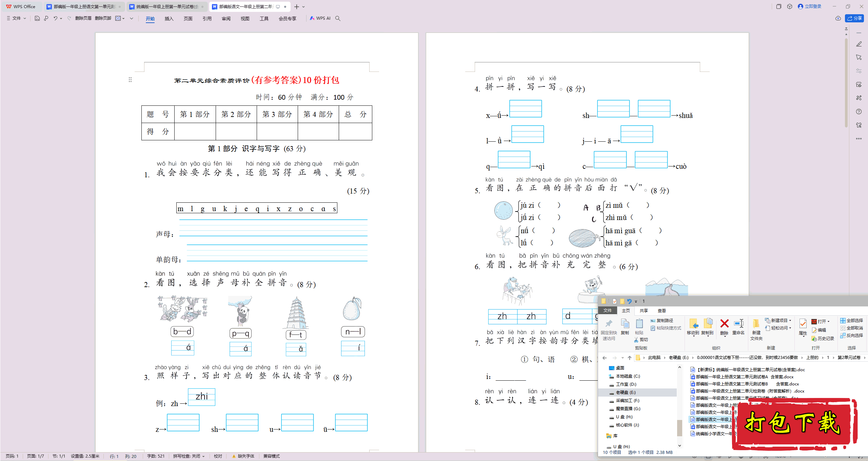Switch to the 插入 ribbon tab

coord(169,19)
